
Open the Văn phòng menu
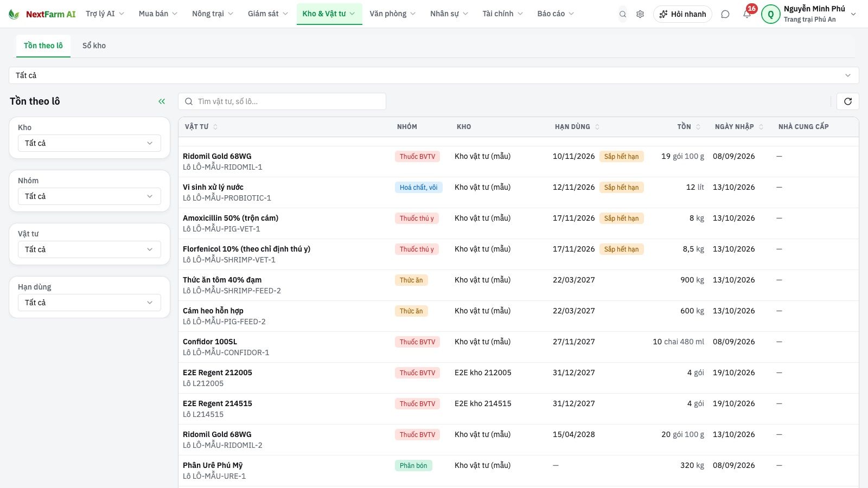(393, 14)
